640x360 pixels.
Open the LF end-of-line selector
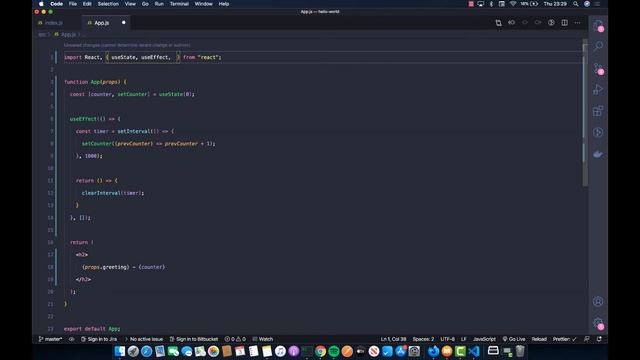coord(464,339)
